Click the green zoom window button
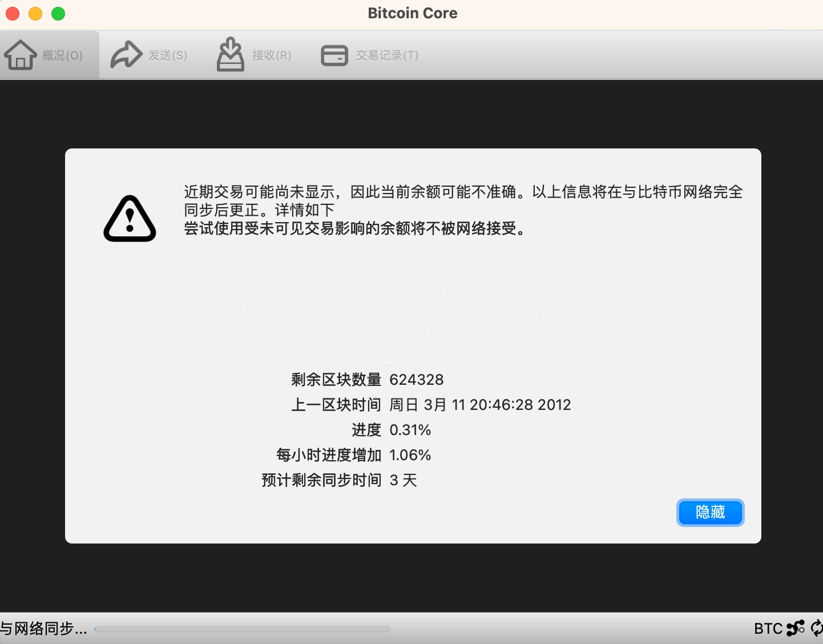The width and height of the screenshot is (823, 644). pos(58,14)
